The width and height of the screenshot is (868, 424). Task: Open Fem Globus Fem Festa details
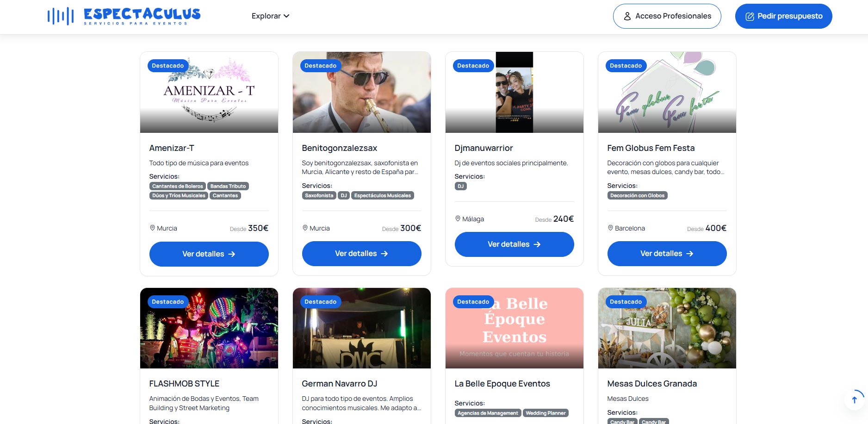point(666,254)
